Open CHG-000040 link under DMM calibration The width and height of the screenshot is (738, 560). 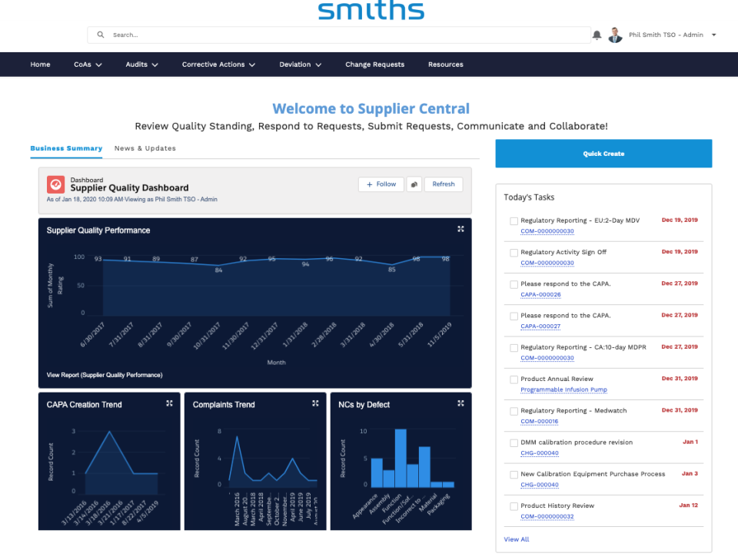click(x=540, y=453)
